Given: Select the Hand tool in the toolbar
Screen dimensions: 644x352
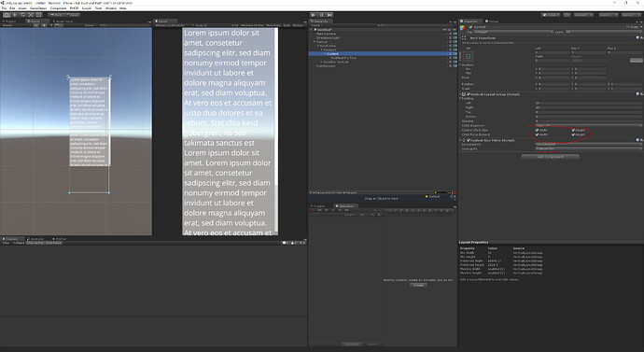Looking at the screenshot, I should 7,15.
